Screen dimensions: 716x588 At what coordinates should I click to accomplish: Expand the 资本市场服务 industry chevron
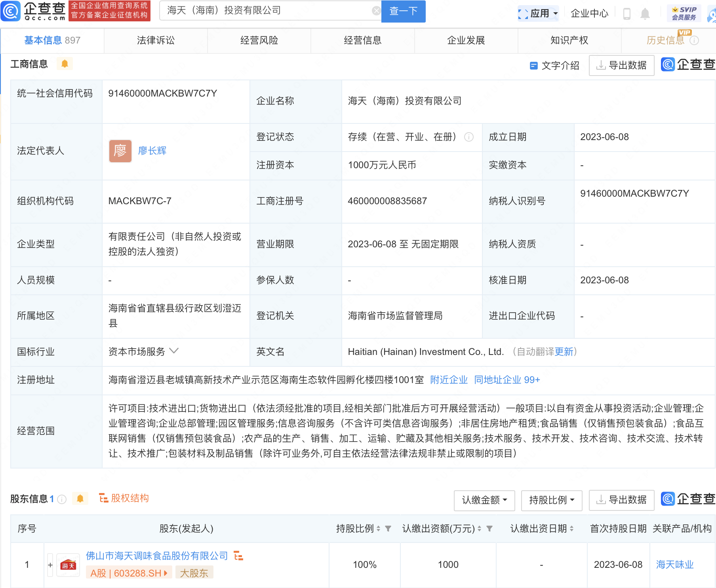[174, 351]
